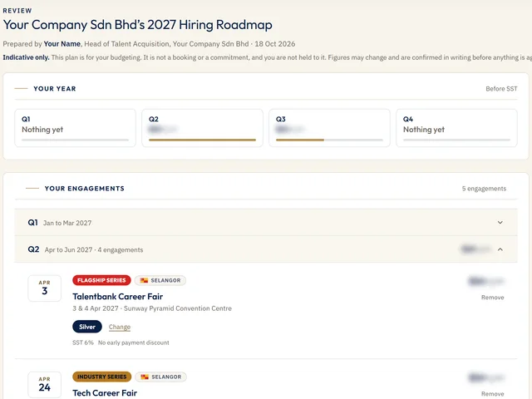Click Change next to Silver package
Screen dimensions: 532x399
point(120,327)
